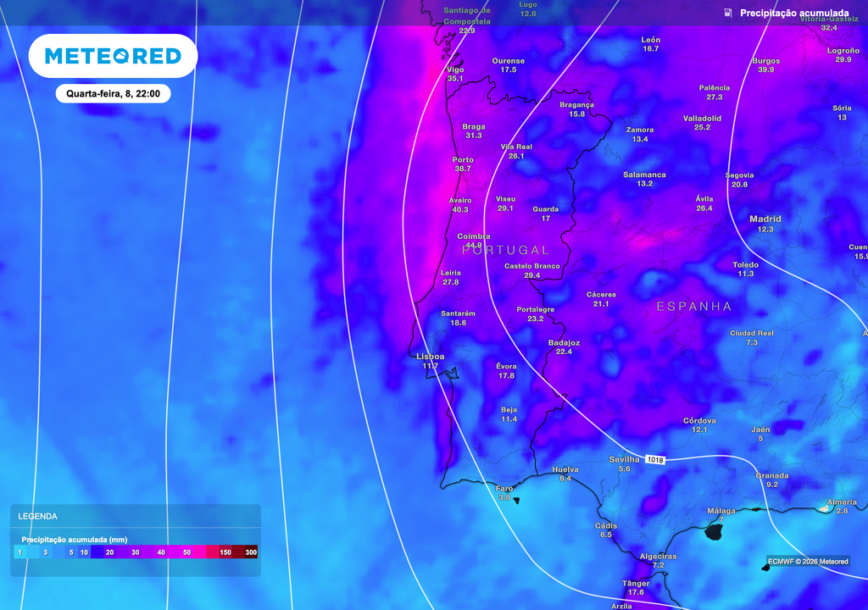Click the 1018 isobar pressure label
This screenshot has width=868, height=610.
click(655, 460)
